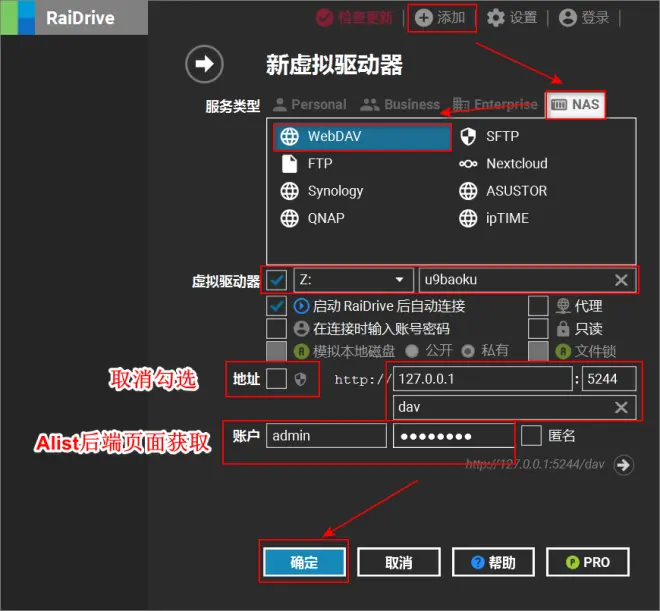Click the u9baoku drive name field
660x611 pixels.
click(x=527, y=280)
